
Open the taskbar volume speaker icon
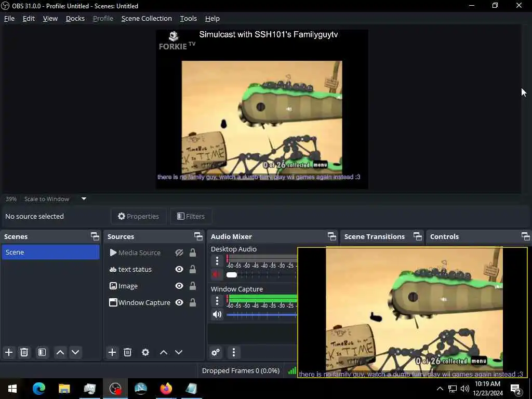pos(465,389)
